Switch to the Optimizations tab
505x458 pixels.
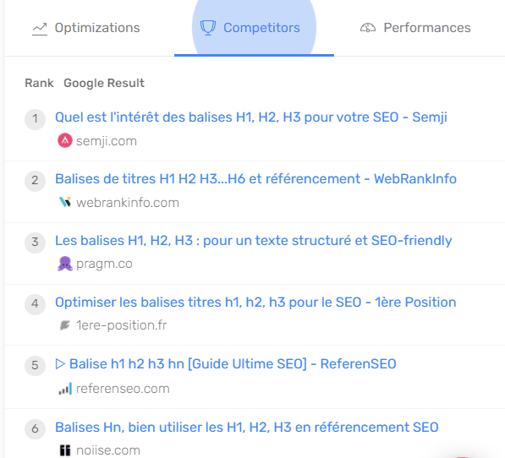coord(86,28)
